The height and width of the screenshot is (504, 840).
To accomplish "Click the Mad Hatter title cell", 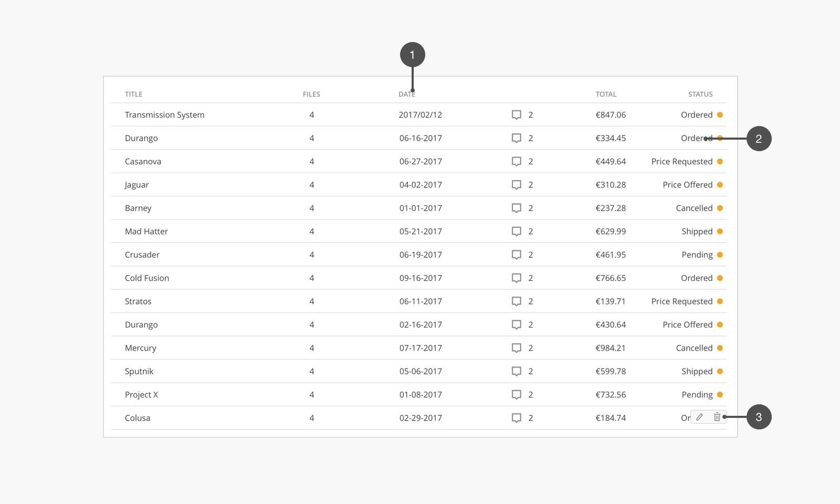I will [x=146, y=232].
